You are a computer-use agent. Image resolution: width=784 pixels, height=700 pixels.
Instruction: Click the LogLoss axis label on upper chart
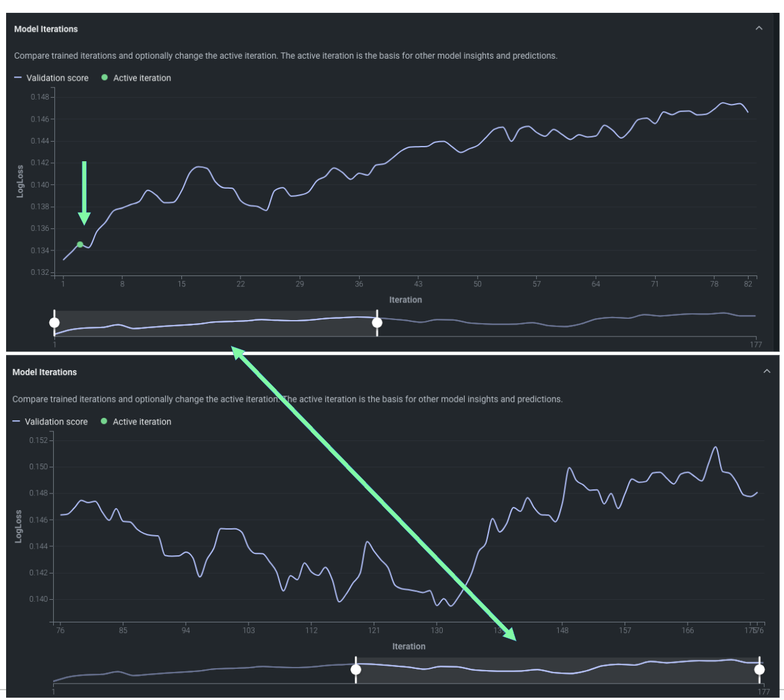(20, 181)
